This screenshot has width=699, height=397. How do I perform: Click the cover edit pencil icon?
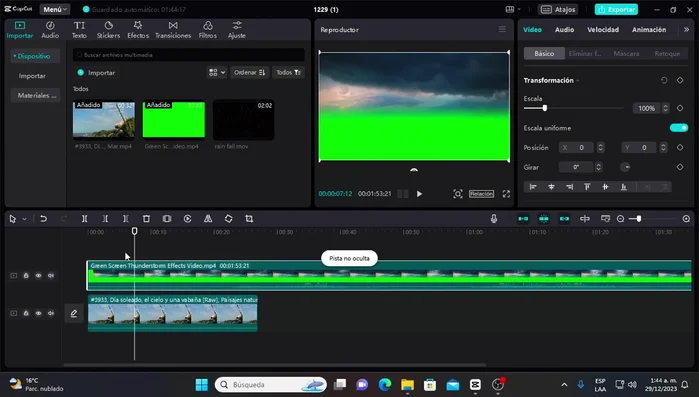coord(74,313)
